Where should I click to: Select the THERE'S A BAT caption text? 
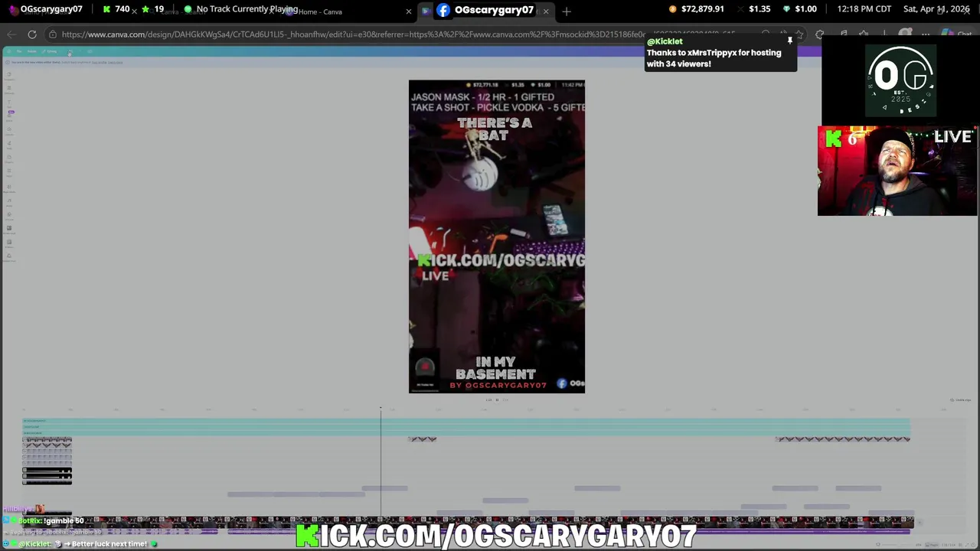pyautogui.click(x=495, y=129)
